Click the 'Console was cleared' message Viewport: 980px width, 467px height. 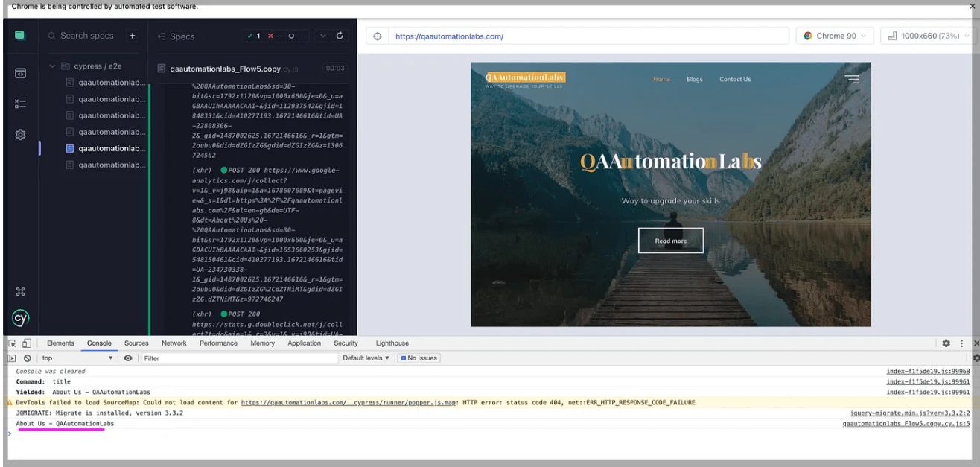click(51, 371)
